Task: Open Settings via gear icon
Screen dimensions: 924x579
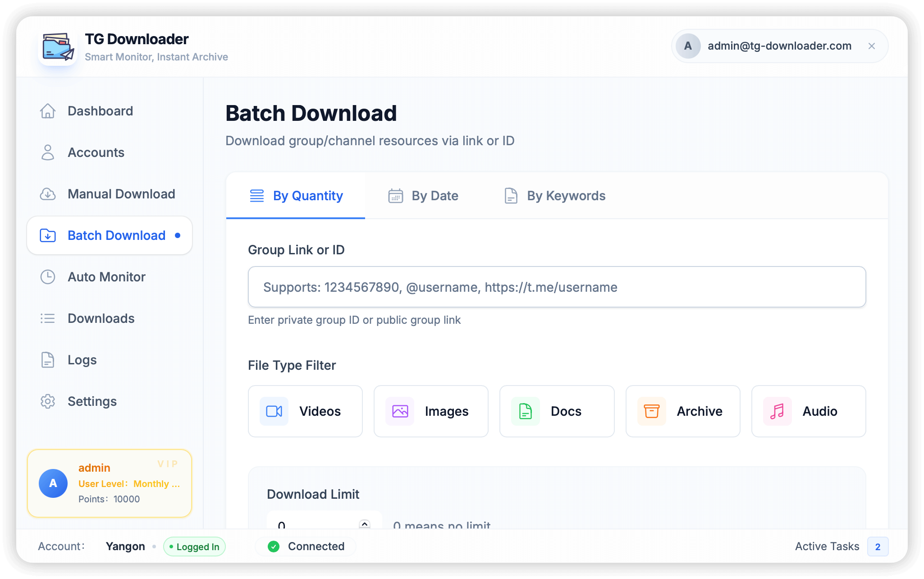Action: click(48, 401)
